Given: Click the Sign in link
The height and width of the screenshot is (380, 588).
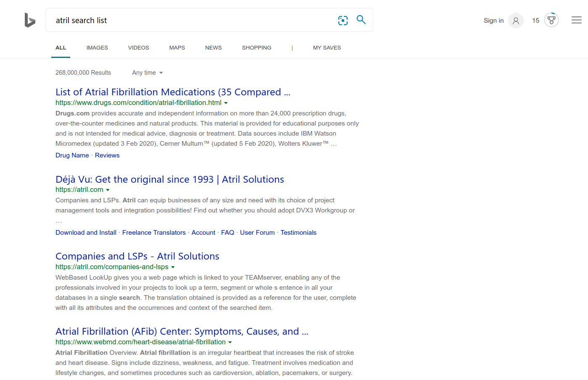Looking at the screenshot, I should [493, 21].
